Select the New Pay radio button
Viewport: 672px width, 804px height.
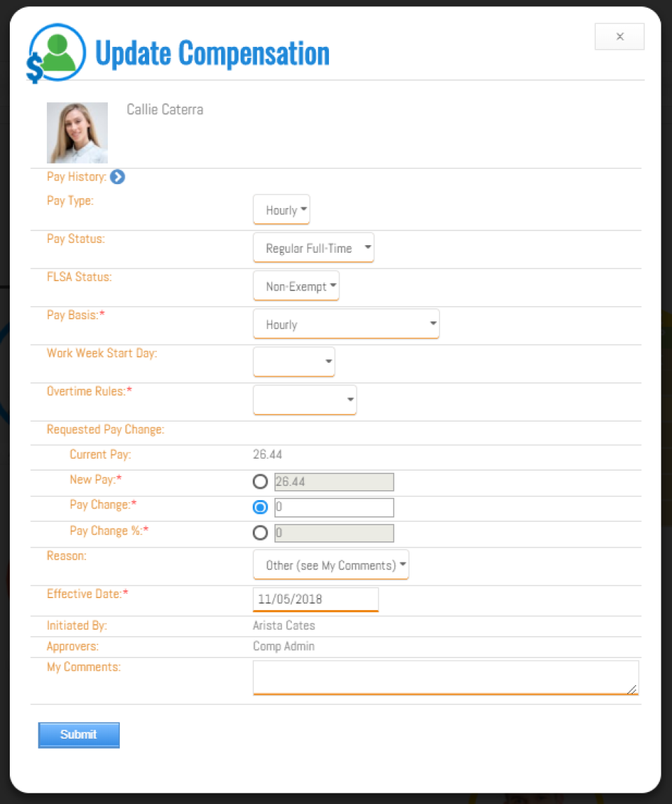(260, 482)
